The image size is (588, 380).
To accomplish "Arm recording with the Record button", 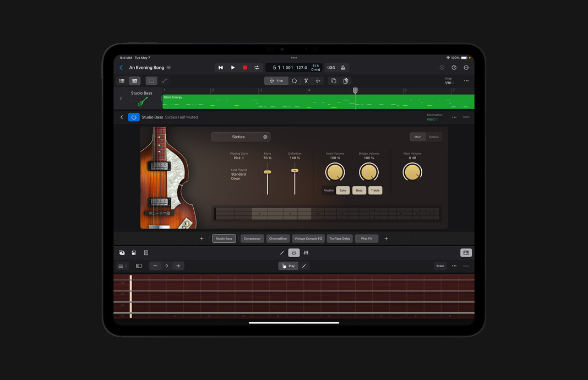I will [x=245, y=67].
